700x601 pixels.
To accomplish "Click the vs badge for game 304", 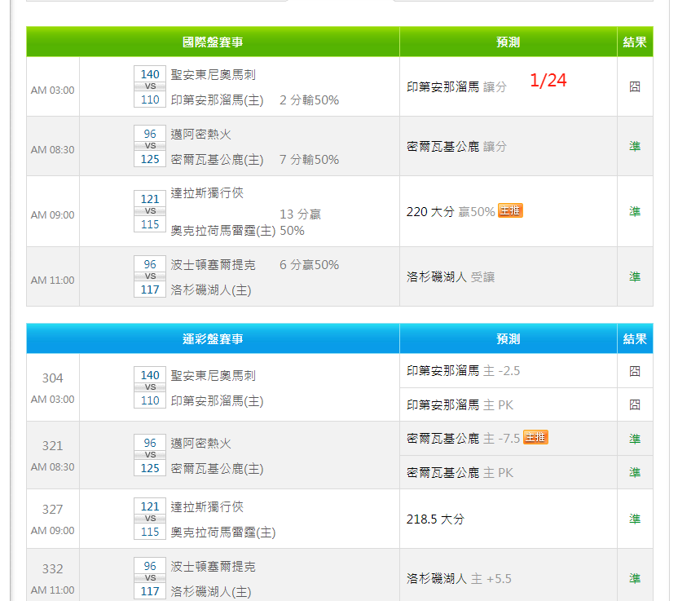I will coord(150,387).
